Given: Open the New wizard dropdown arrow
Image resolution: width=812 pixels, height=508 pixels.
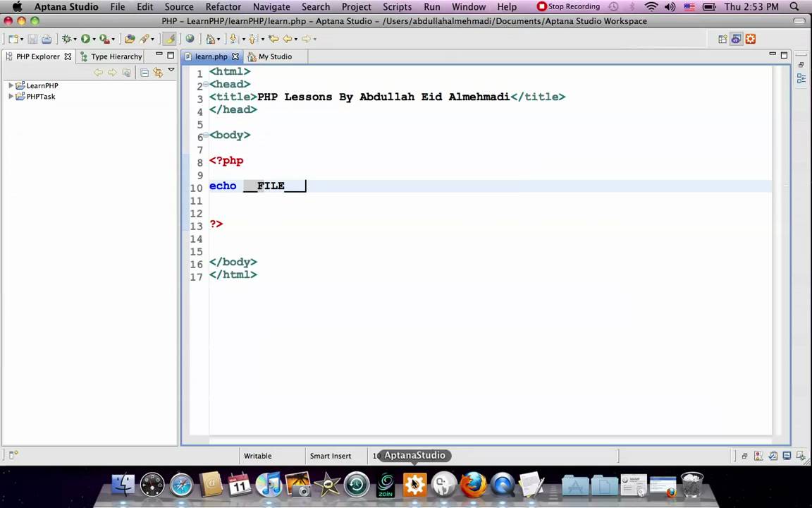Looking at the screenshot, I should click(22, 40).
